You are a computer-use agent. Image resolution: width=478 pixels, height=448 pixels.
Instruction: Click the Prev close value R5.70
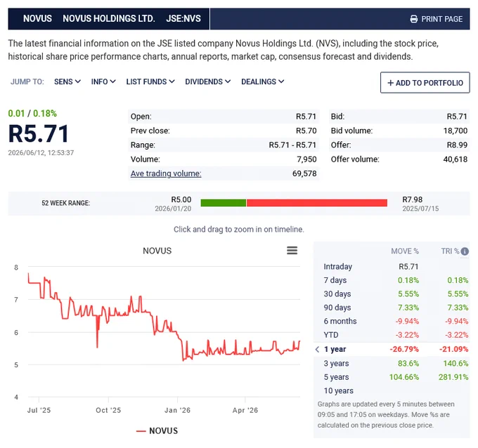306,131
